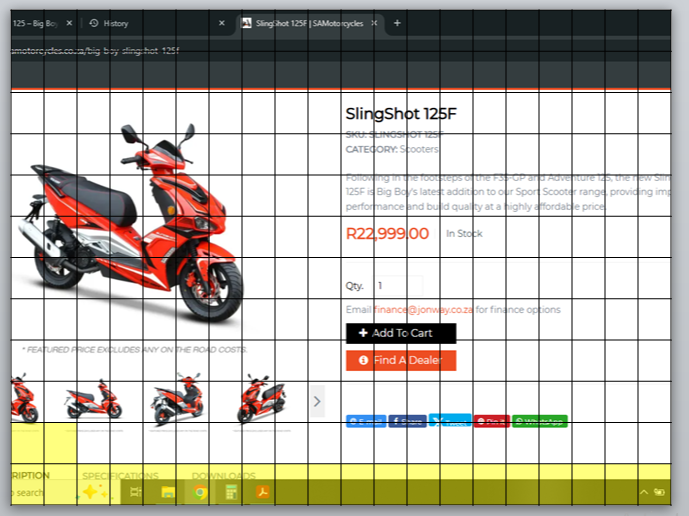Open the Specifications tab
The image size is (689, 516).
[120, 476]
